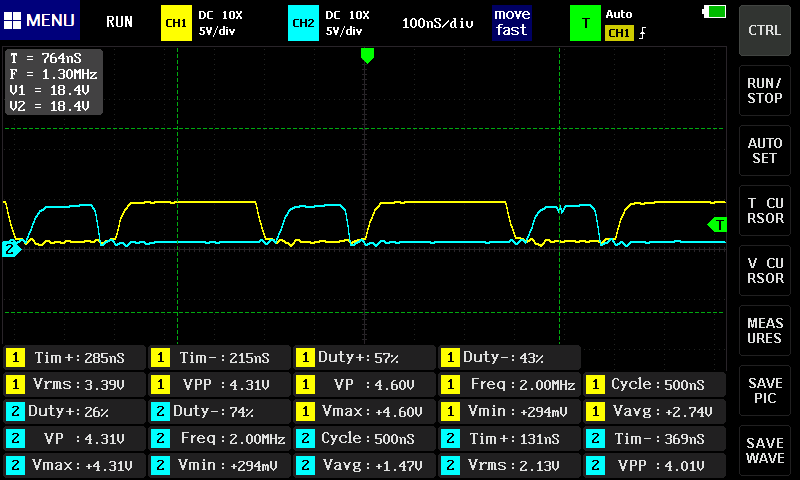Click the CH1 trigger source badge
Viewport: 800px width, 480px height.
(619, 33)
